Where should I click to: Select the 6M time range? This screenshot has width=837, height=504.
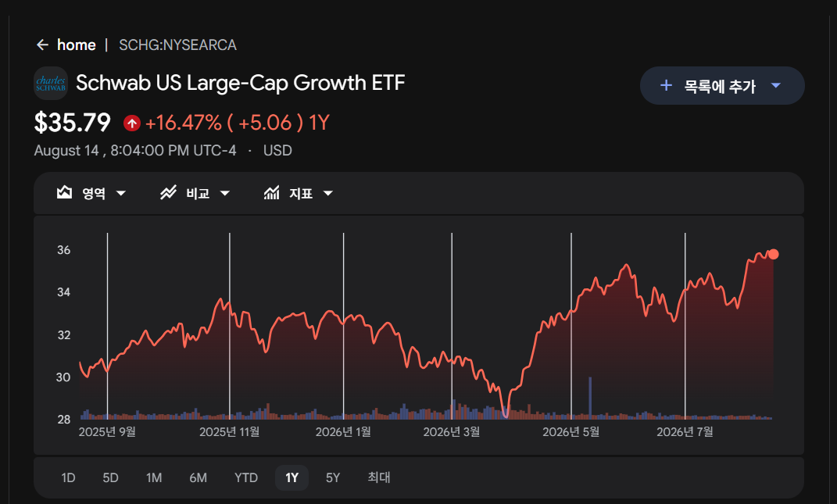pyautogui.click(x=198, y=478)
